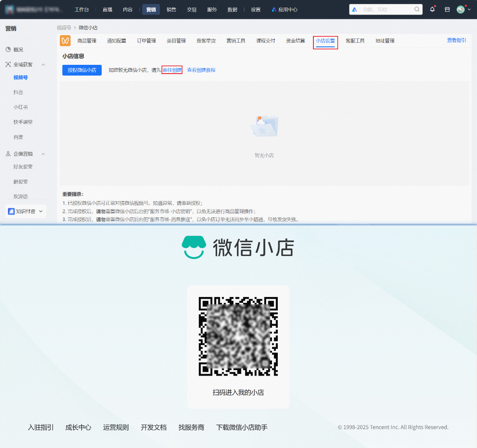Switch to the 通知配置 tab
The width and height of the screenshot is (477, 448).
(116, 41)
